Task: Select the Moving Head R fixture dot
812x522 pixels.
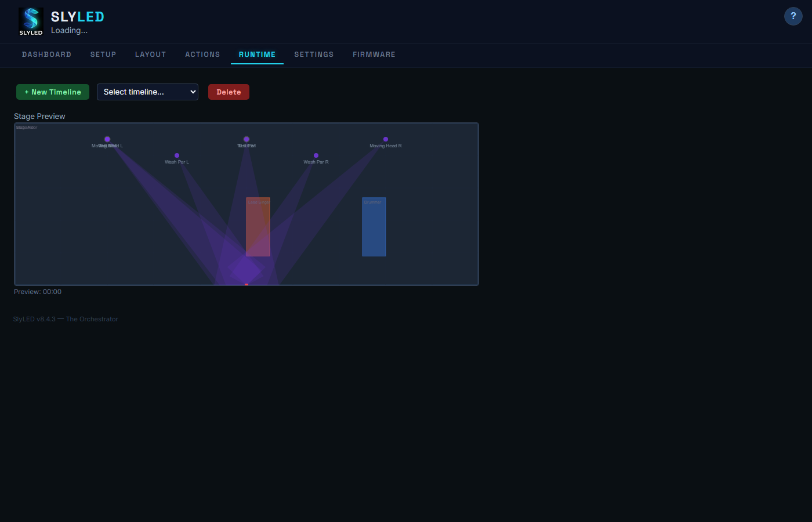Action: point(386,139)
